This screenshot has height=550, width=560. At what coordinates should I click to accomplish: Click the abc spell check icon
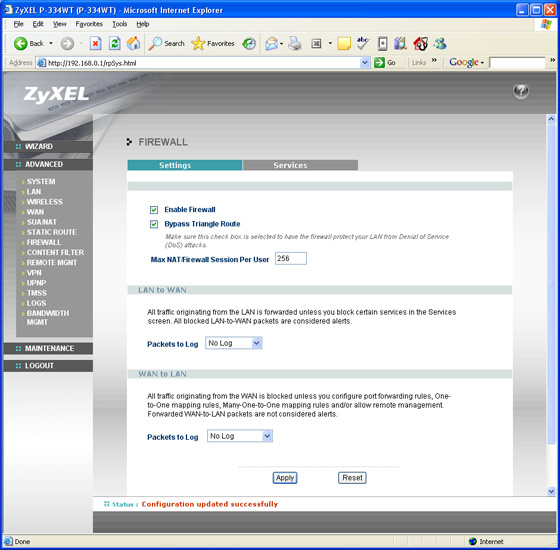tap(363, 44)
